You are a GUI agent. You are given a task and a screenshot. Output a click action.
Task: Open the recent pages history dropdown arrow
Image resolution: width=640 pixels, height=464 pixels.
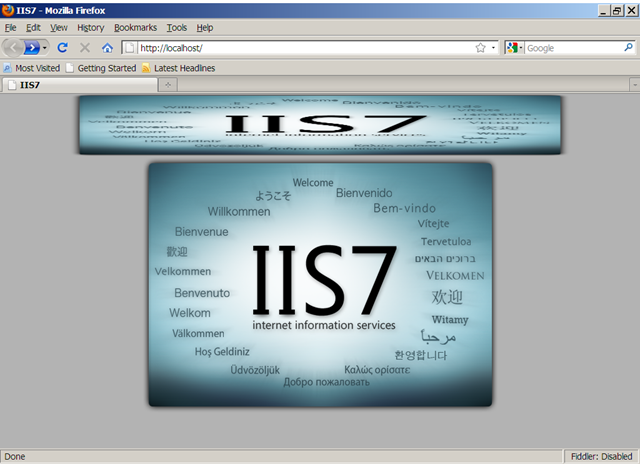pyautogui.click(x=44, y=48)
